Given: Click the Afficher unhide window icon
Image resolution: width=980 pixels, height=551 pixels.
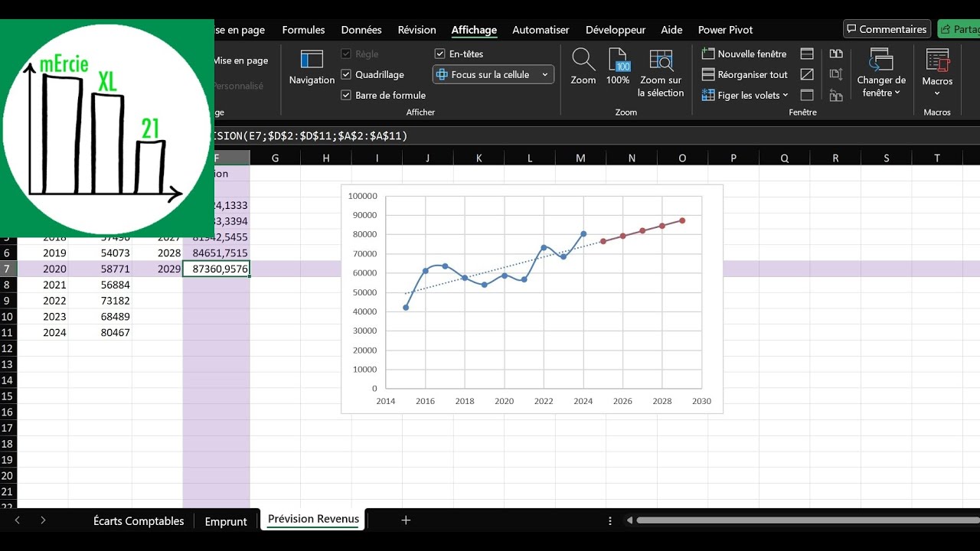Looking at the screenshot, I should (x=807, y=95).
